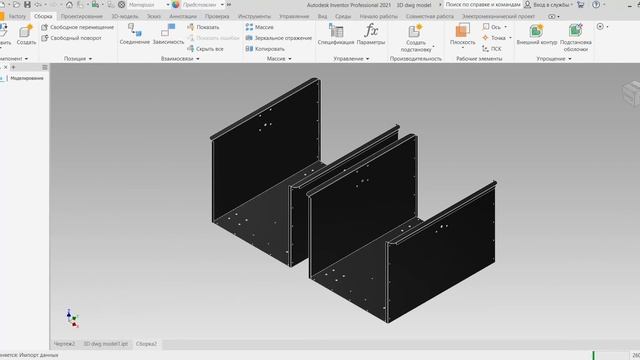Select the ПСК (UCS) tool
Viewport: 640px width, 360px height.
point(492,49)
